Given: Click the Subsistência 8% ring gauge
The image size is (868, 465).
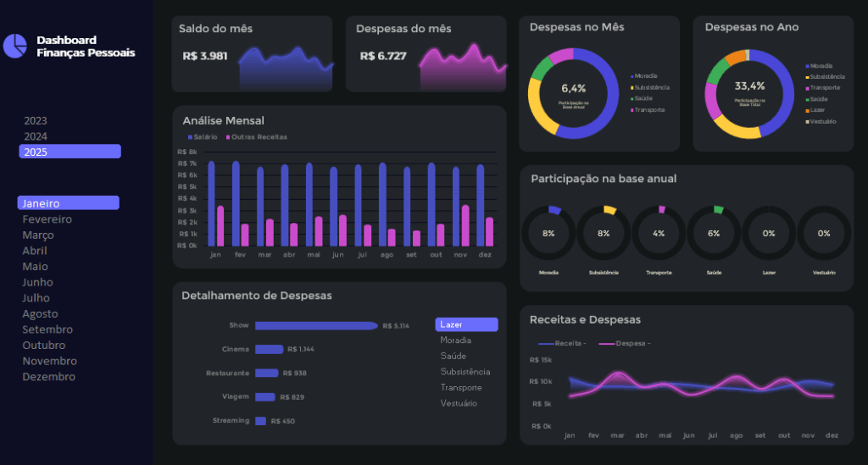Looking at the screenshot, I should click(604, 233).
